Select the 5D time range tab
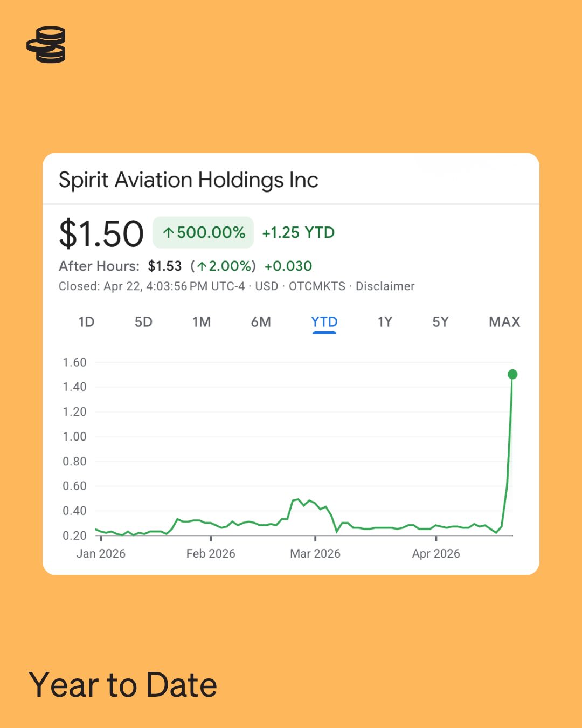This screenshot has width=582, height=728. tap(143, 322)
